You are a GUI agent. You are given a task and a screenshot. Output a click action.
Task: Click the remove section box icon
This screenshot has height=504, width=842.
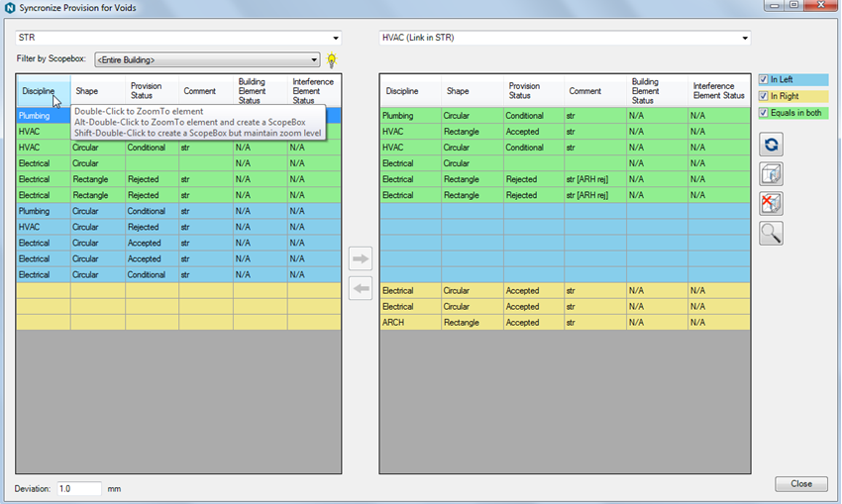tap(771, 204)
